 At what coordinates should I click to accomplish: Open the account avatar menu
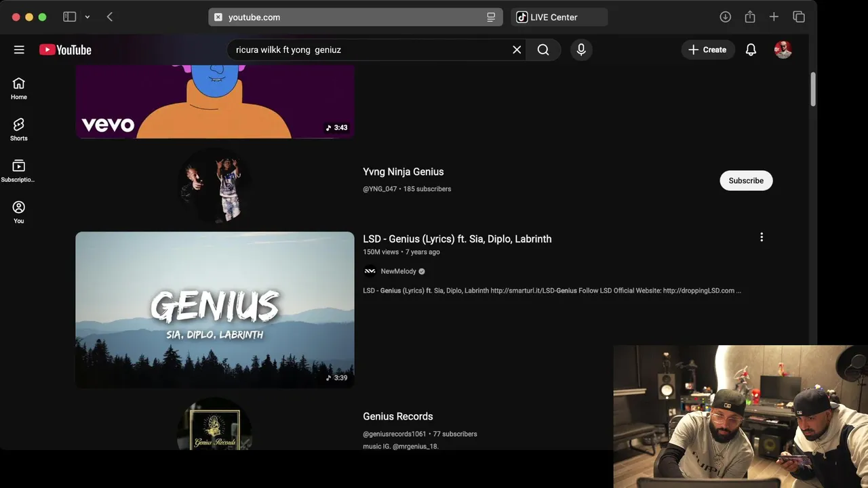tap(783, 49)
